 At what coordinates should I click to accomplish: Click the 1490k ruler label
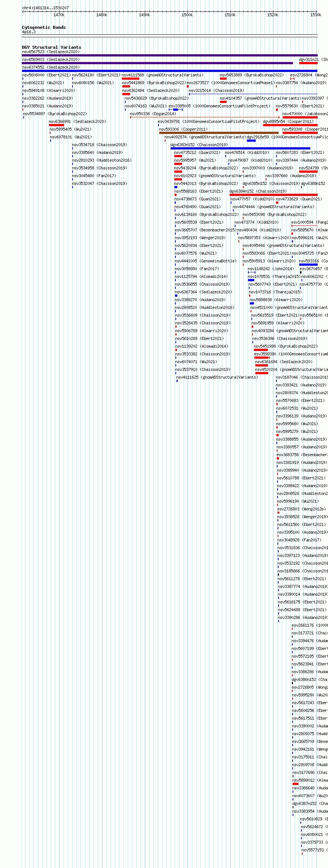tap(144, 15)
